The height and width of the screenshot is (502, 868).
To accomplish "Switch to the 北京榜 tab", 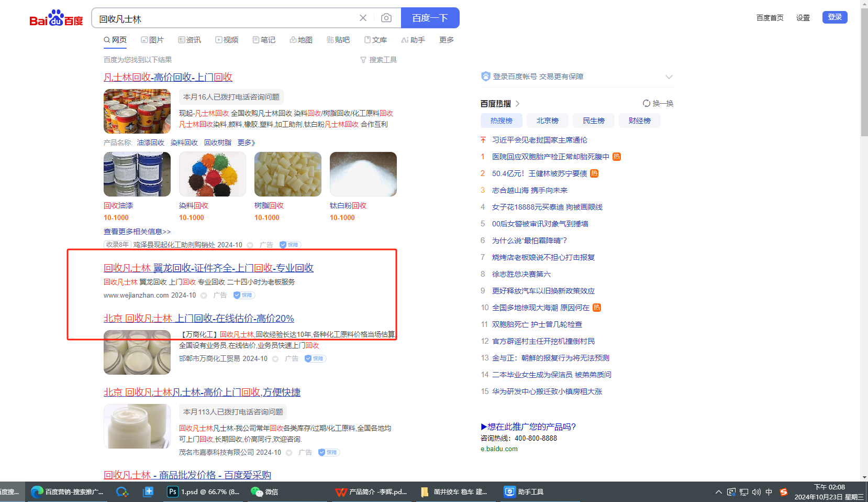I will [548, 121].
